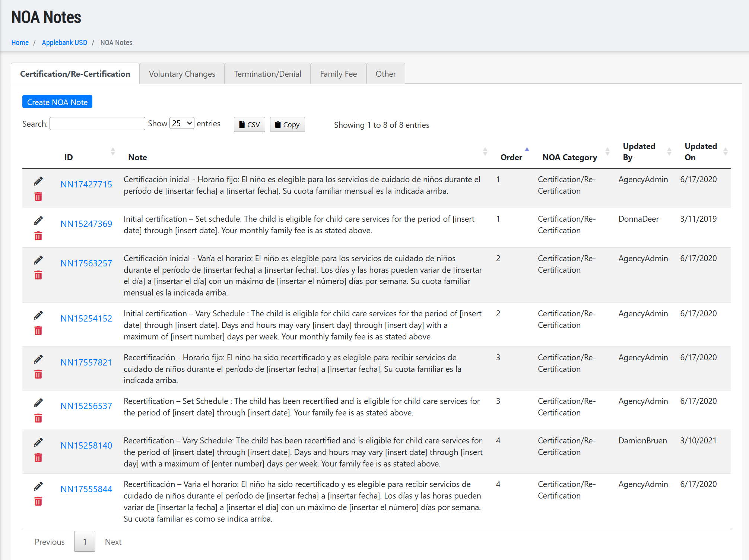This screenshot has height=560, width=749.
Task: Click pencil icon for note NN15247369
Action: coord(38,221)
